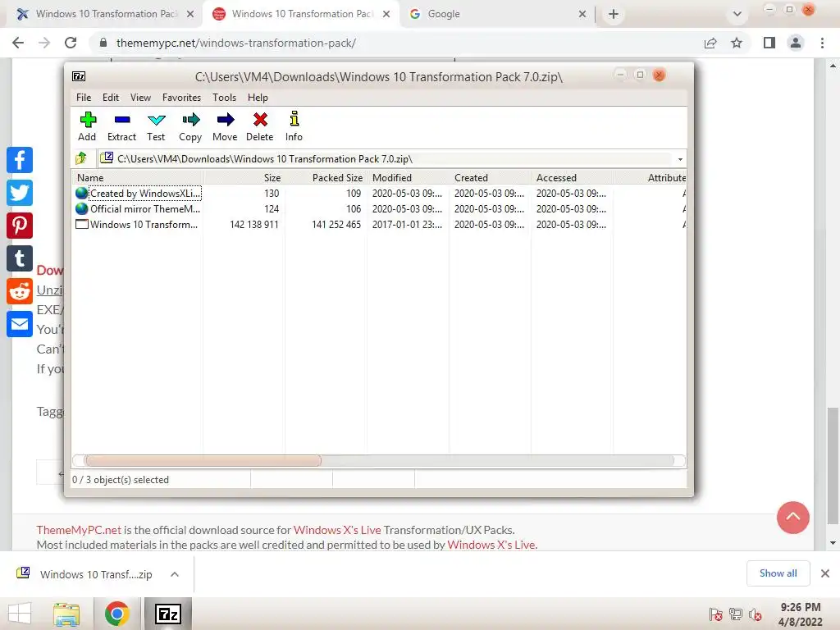
Task: Share page on Tumblr sidebar icon
Action: (x=20, y=258)
